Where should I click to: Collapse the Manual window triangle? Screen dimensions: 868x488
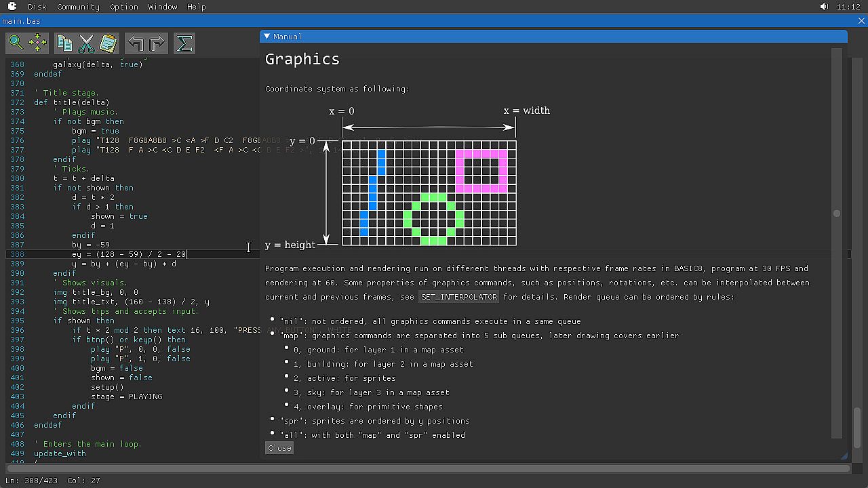[x=267, y=37]
